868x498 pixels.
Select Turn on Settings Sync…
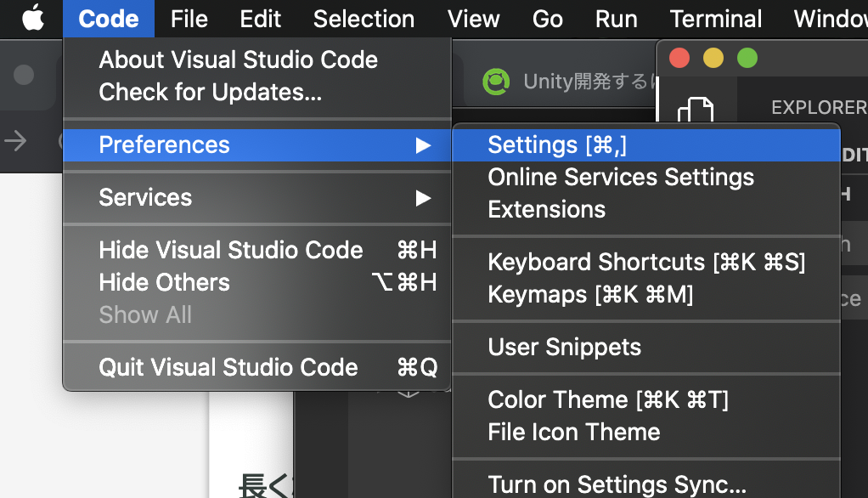coord(646,484)
